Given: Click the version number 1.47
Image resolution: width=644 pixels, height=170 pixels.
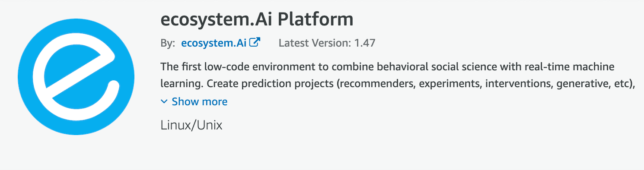Looking at the screenshot, I should [364, 43].
